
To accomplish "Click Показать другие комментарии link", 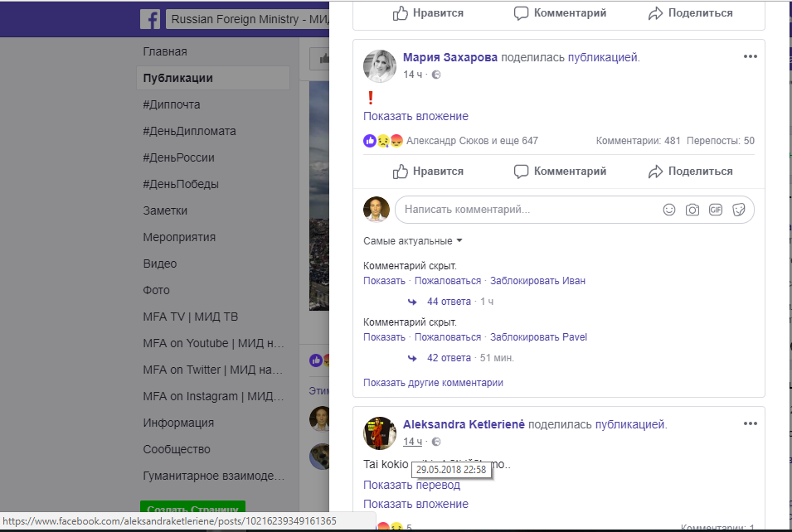I will [433, 383].
